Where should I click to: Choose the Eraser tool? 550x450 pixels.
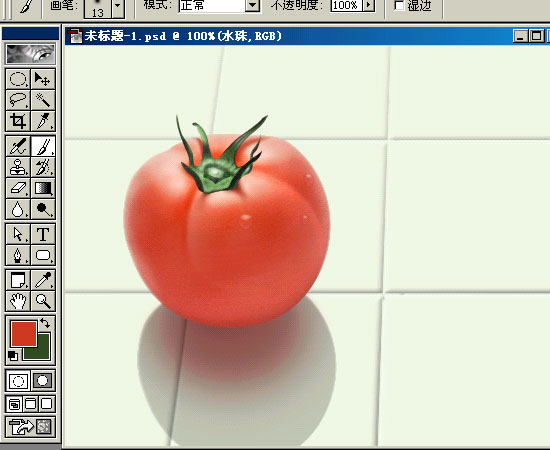(18, 188)
